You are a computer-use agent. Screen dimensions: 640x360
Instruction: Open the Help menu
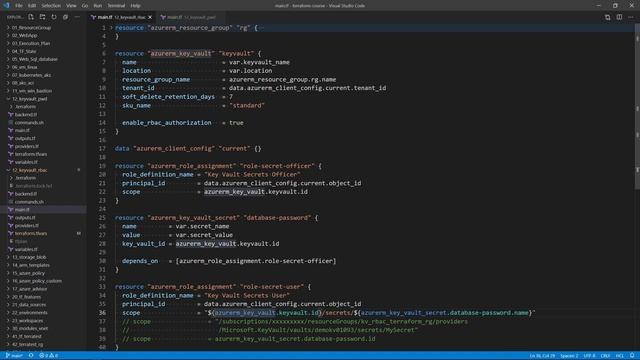pyautogui.click(x=136, y=6)
